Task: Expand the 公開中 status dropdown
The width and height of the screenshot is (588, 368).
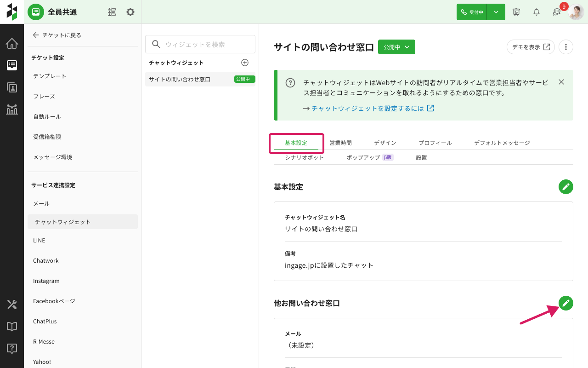Action: [396, 47]
